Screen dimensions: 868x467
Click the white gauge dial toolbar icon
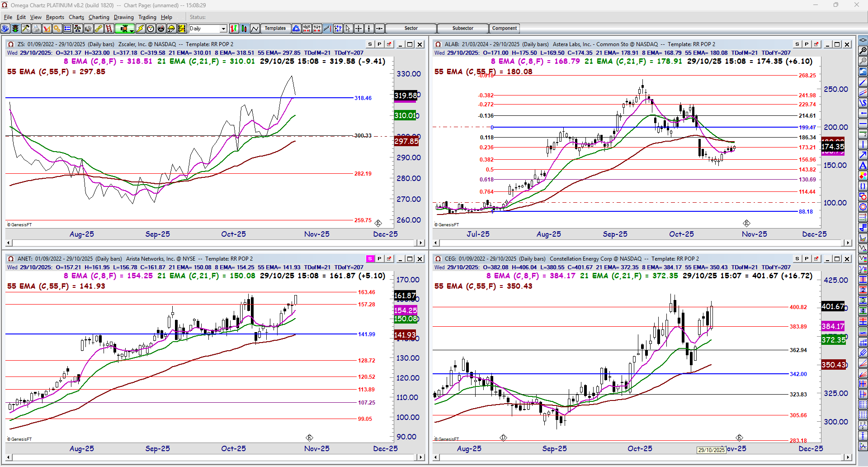point(151,29)
